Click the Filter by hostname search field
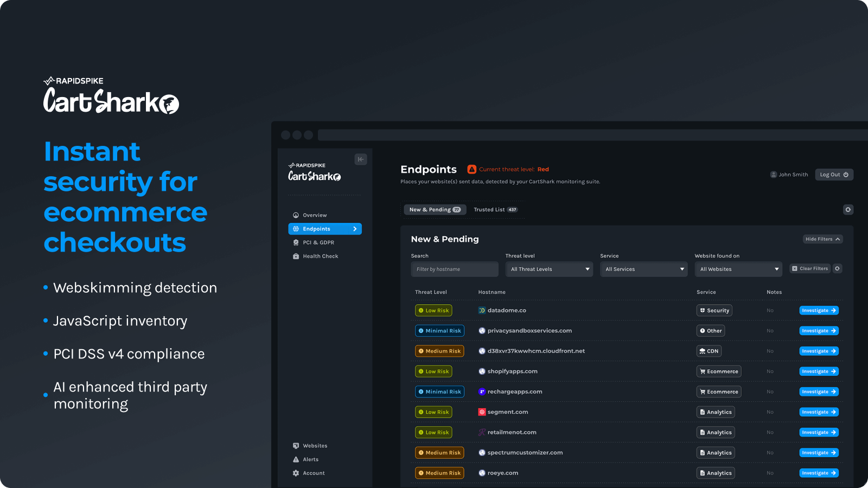Image resolution: width=868 pixels, height=488 pixels. [455, 269]
